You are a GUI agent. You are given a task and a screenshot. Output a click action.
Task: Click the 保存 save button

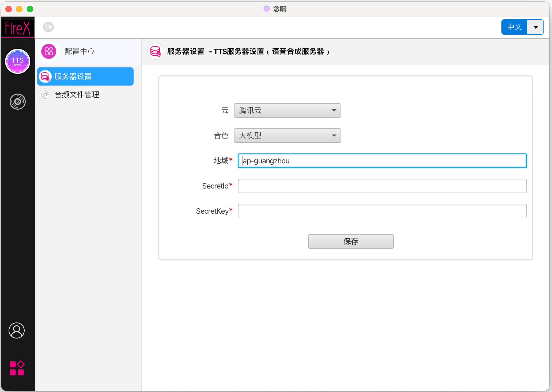[x=351, y=241]
